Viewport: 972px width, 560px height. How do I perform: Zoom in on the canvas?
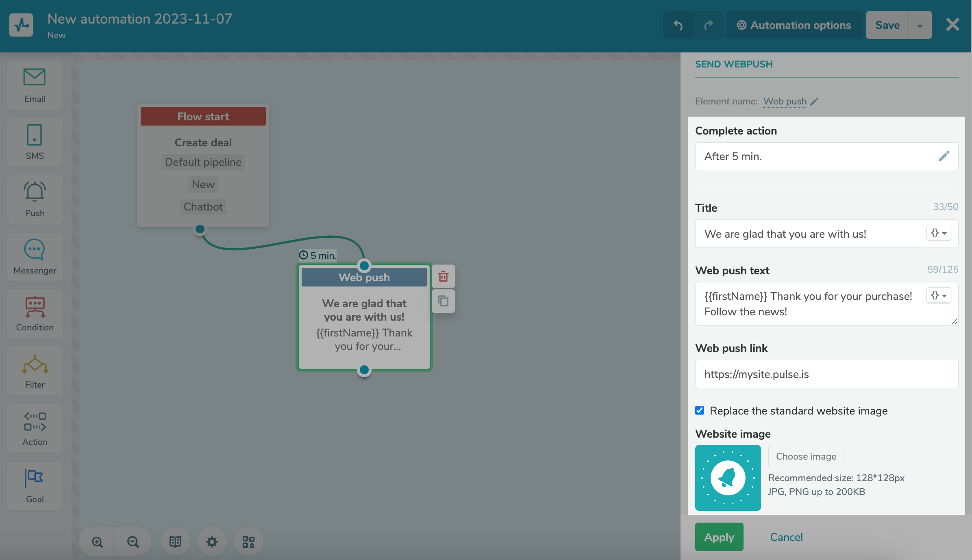pyautogui.click(x=97, y=542)
